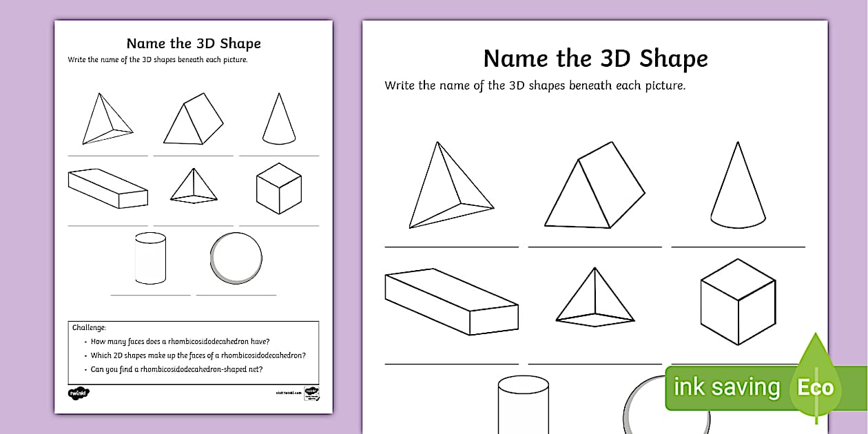Image resolution: width=868 pixels, height=434 pixels.
Task: Select the cuboid illustration on the right page
Action: (451, 303)
